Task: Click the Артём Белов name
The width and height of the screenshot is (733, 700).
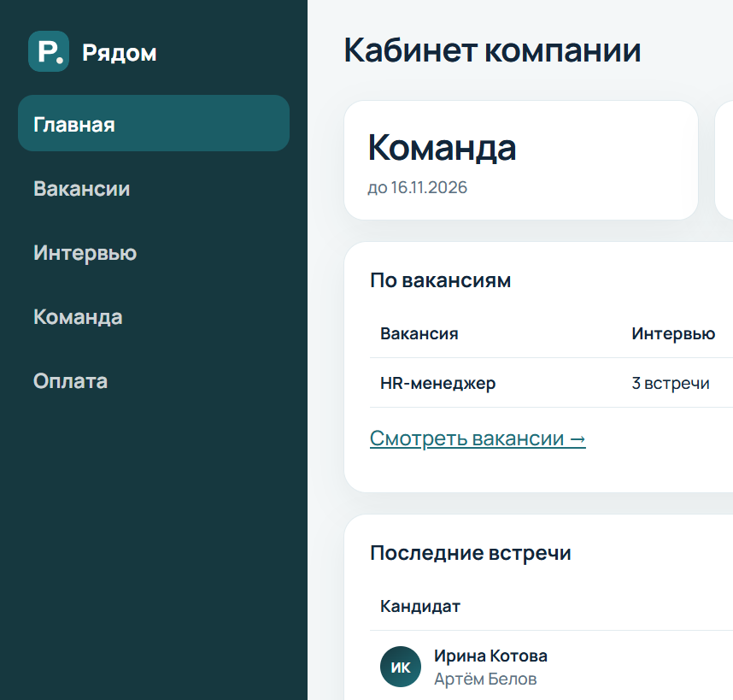Action: (x=485, y=679)
